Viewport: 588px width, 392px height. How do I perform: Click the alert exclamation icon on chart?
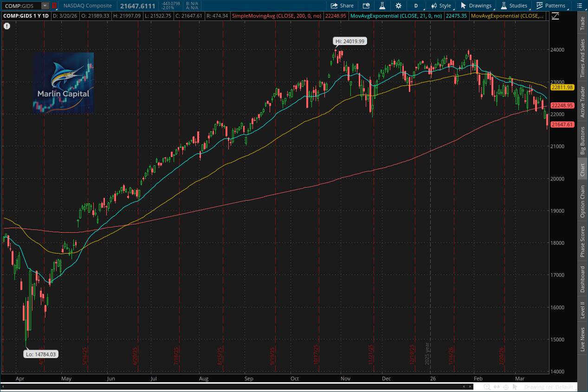6,26
